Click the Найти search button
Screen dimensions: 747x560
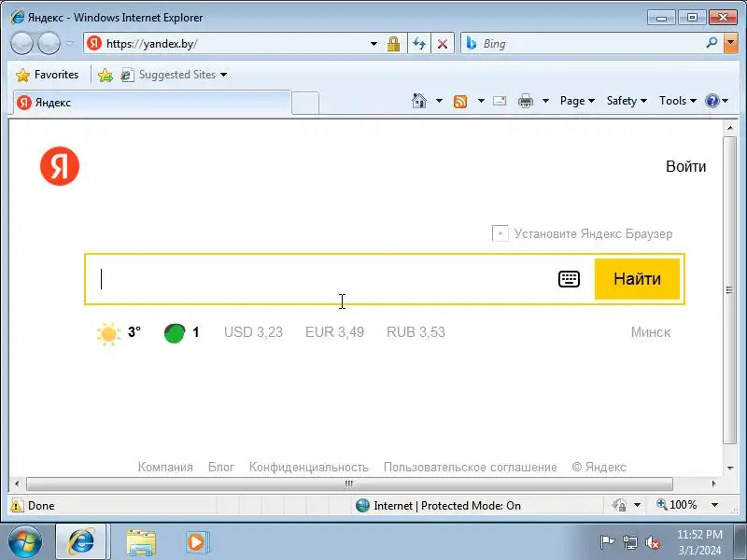click(x=637, y=279)
